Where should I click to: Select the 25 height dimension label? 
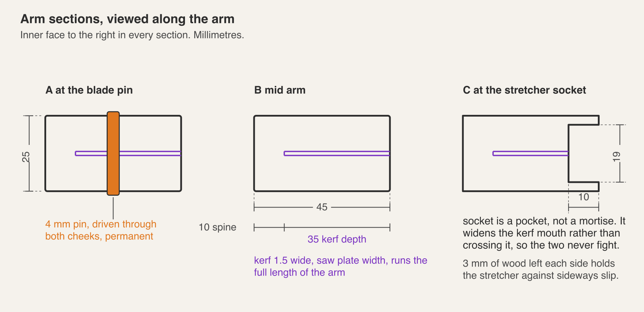point(26,157)
